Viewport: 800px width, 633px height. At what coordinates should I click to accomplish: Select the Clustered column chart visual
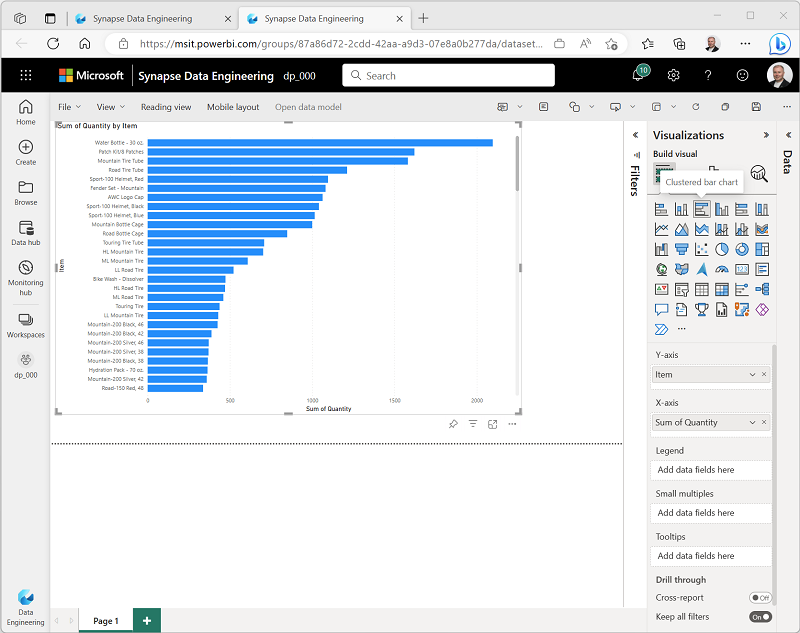pos(721,209)
